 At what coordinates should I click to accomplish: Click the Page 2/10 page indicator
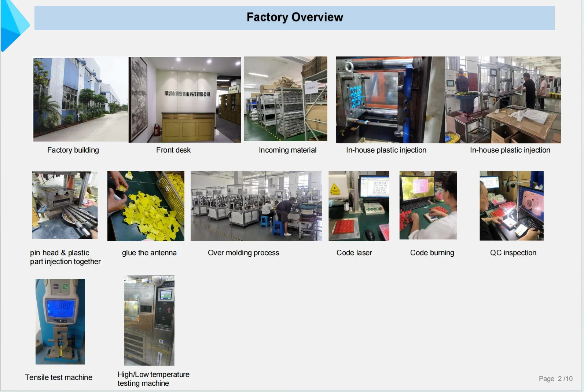coord(555,378)
